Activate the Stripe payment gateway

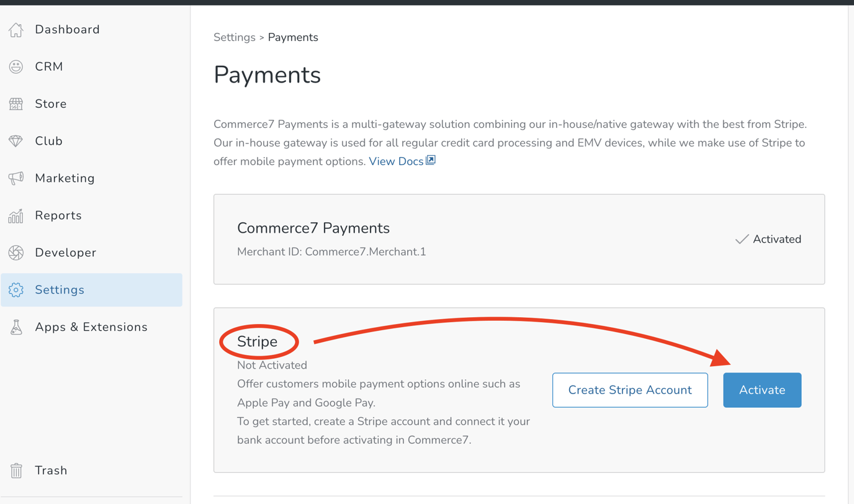pyautogui.click(x=762, y=390)
